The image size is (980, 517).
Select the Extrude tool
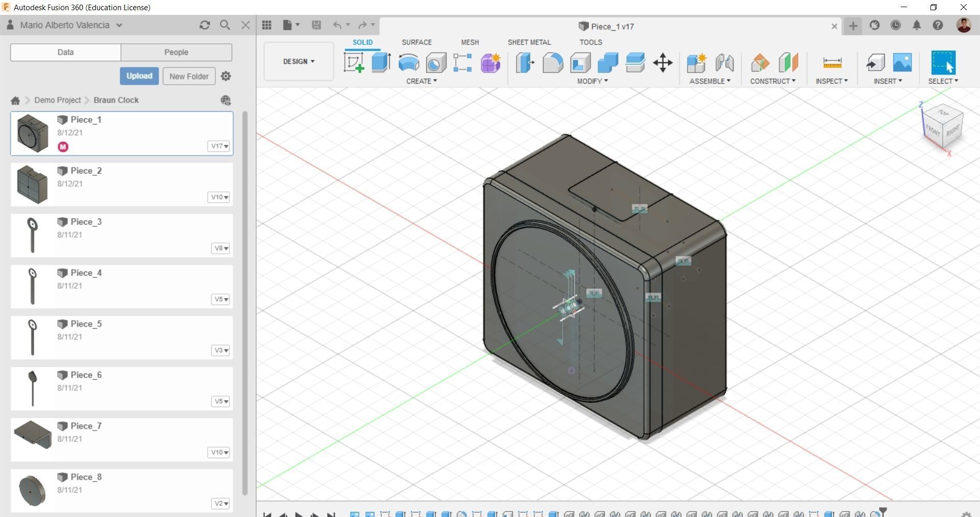tap(381, 63)
